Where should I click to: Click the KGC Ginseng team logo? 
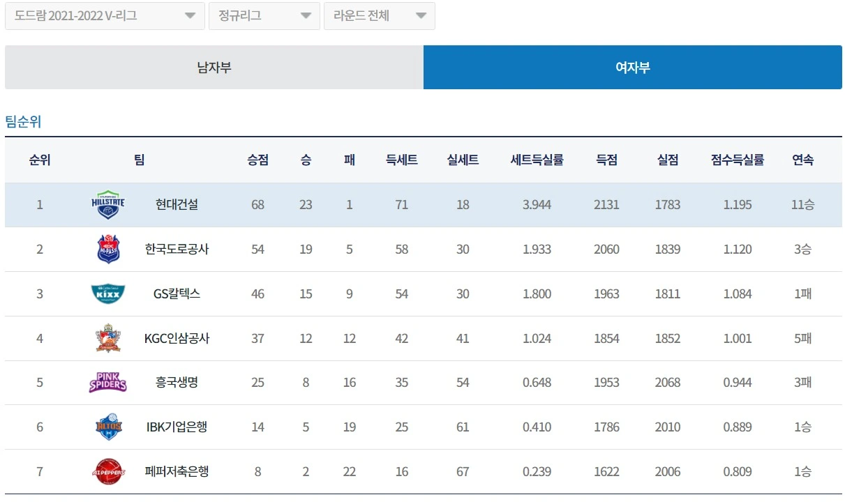tap(109, 338)
